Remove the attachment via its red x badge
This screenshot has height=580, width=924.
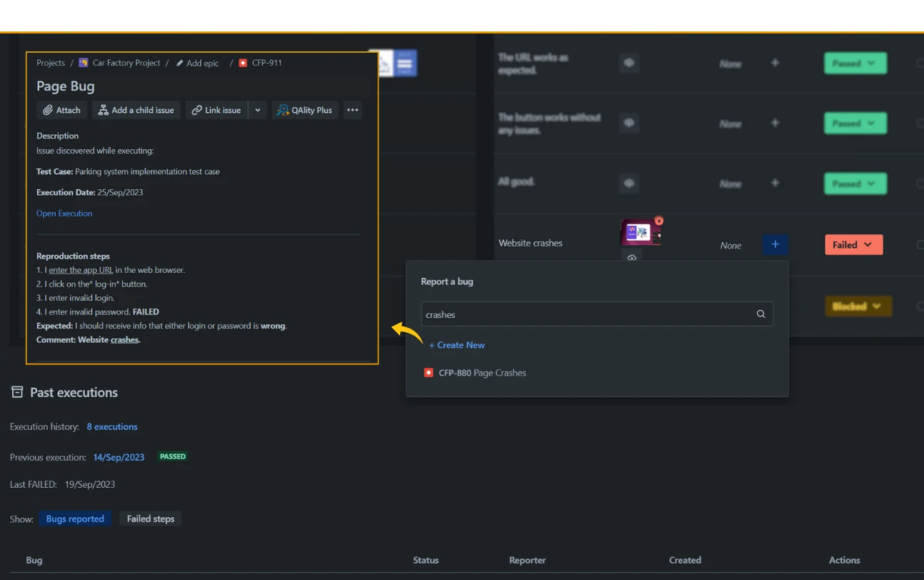[x=659, y=220]
